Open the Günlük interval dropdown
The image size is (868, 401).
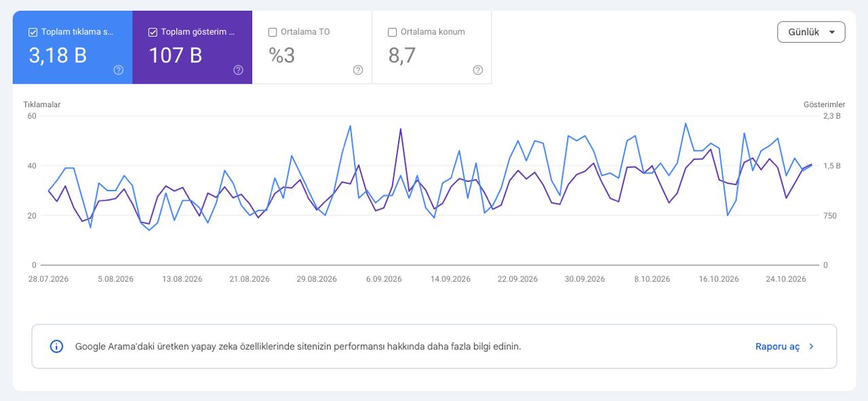click(811, 32)
